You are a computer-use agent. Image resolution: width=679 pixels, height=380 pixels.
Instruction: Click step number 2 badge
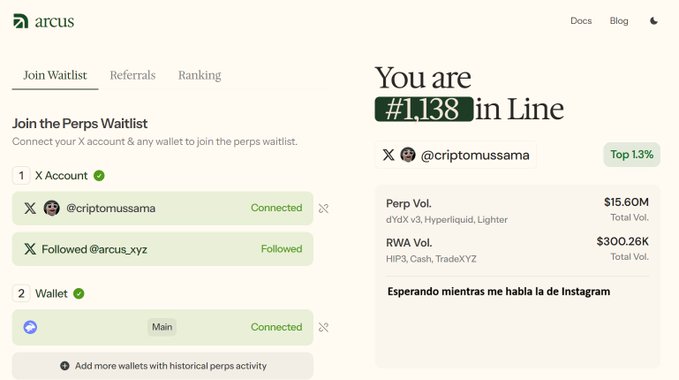click(21, 294)
